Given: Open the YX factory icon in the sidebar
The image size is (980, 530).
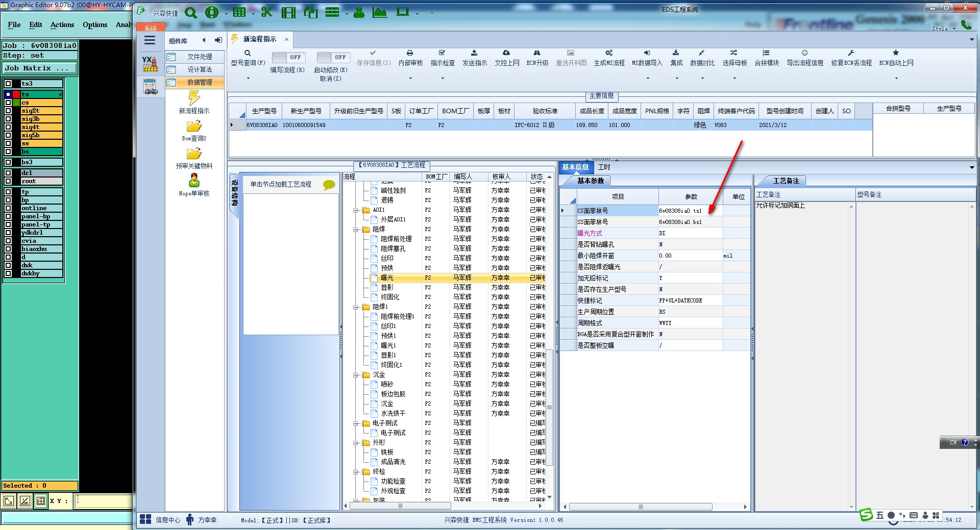Looking at the screenshot, I should click(x=150, y=64).
